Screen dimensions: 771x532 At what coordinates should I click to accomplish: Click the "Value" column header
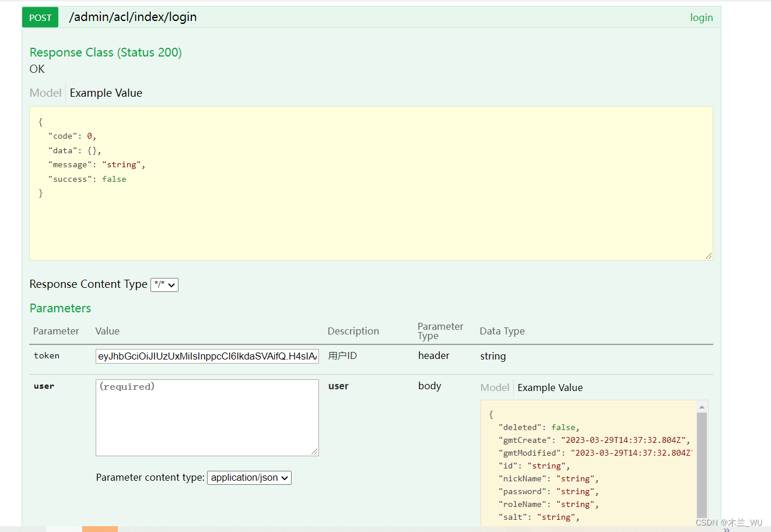tap(107, 331)
